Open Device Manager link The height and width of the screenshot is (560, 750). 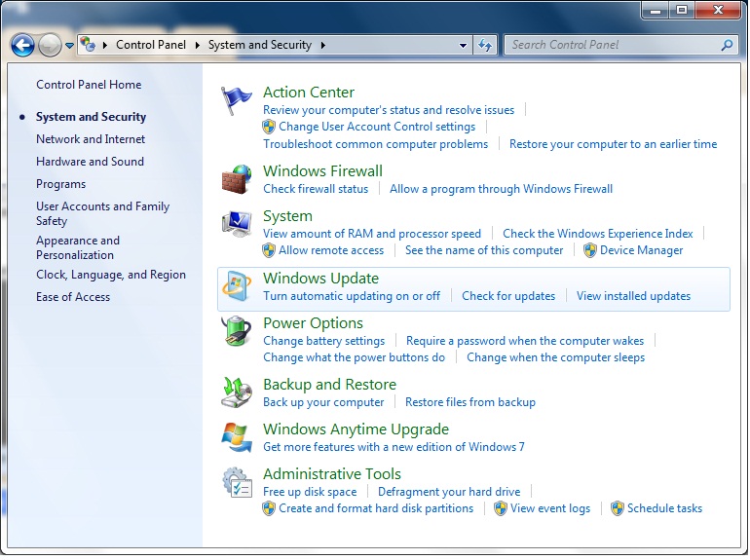(642, 250)
